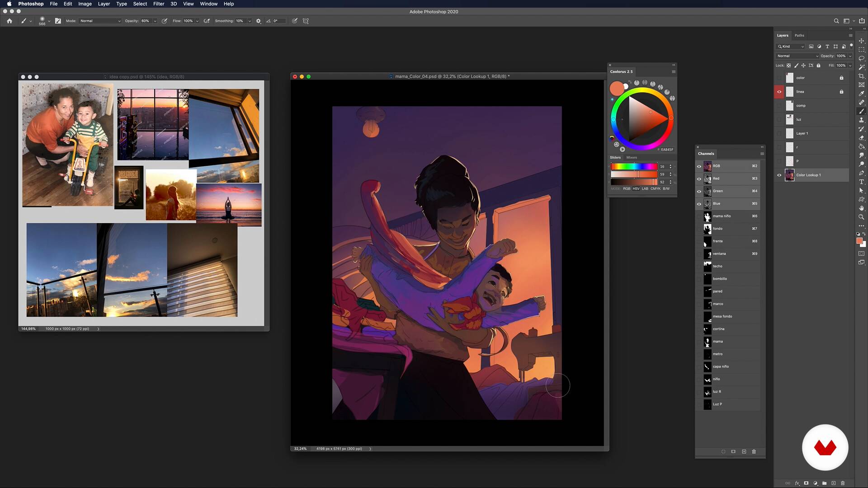Select the Type tool in toolbar
The image size is (868, 488).
[x=861, y=182]
